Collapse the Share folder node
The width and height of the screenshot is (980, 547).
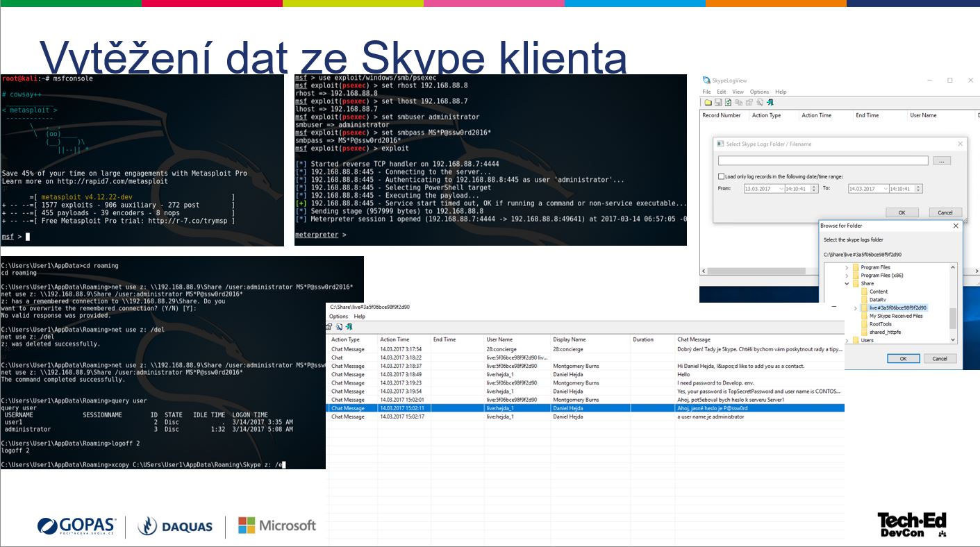[847, 284]
